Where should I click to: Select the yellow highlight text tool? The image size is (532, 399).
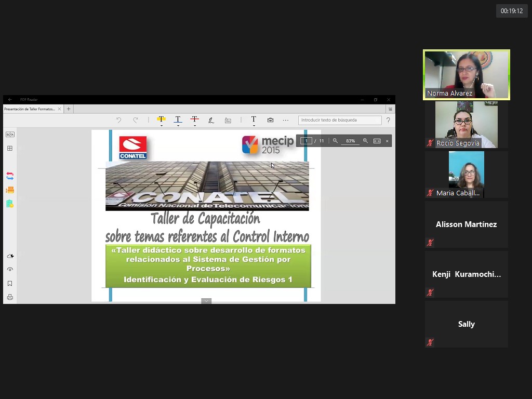(x=161, y=119)
